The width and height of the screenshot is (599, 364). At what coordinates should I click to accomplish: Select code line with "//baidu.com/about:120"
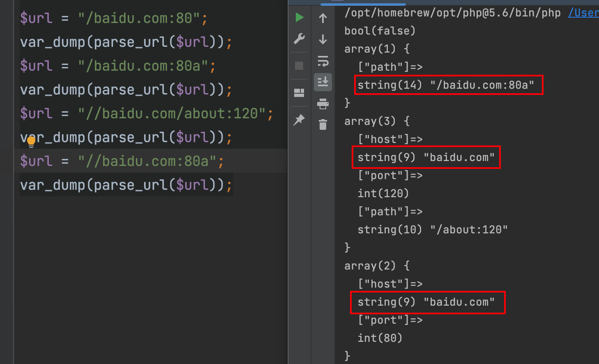pyautogui.click(x=147, y=113)
